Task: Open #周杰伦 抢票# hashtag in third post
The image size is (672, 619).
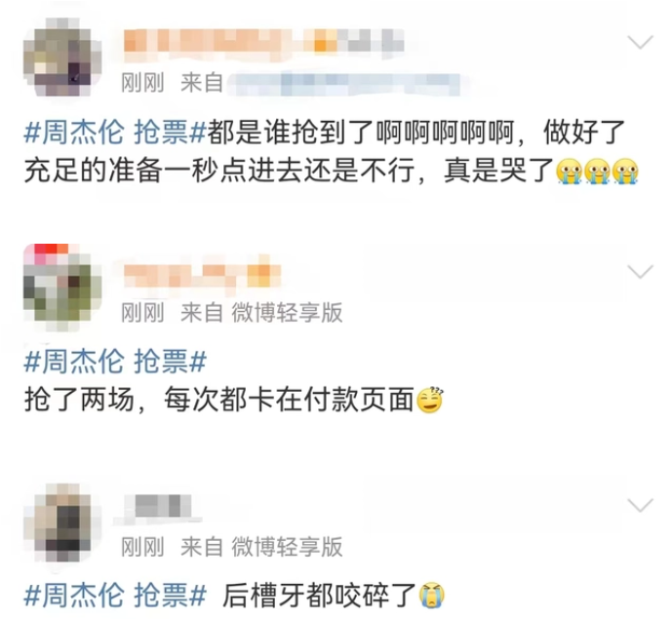Action: pyautogui.click(x=115, y=596)
